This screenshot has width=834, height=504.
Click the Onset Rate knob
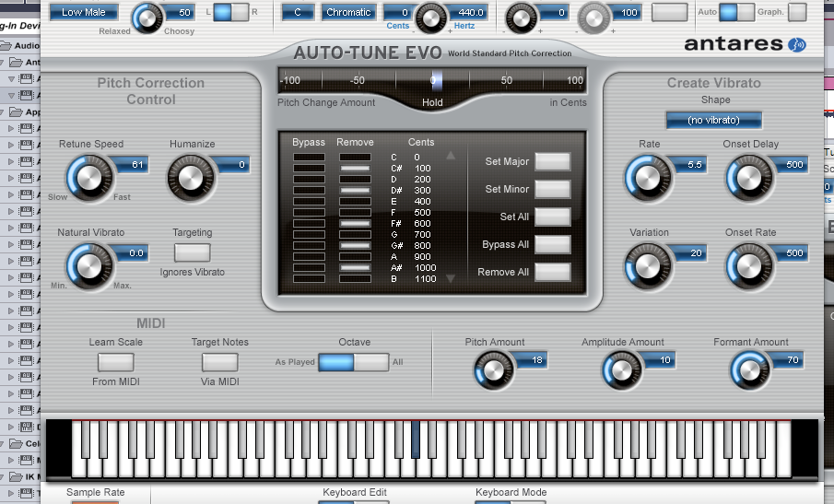click(749, 266)
